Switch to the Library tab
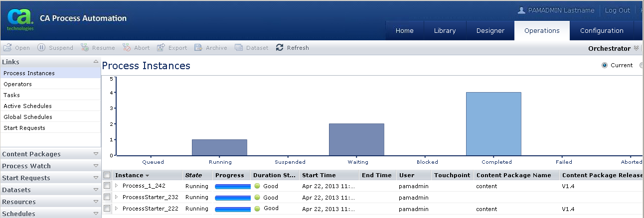This screenshot has width=644, height=218. pyautogui.click(x=445, y=30)
